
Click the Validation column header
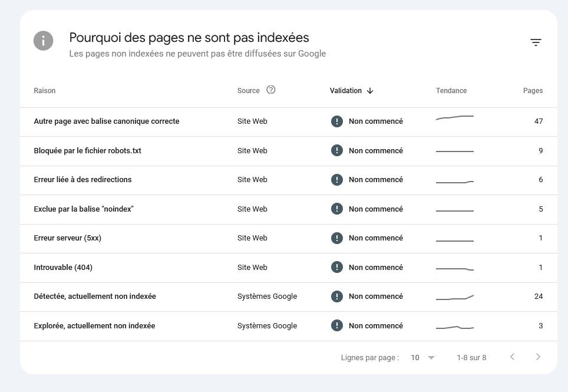coord(346,91)
